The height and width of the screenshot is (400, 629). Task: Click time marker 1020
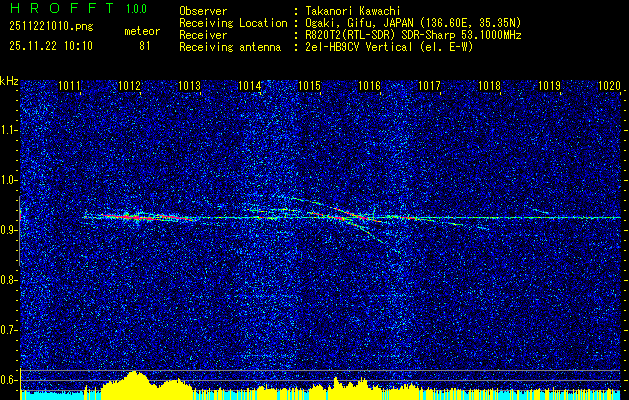[609, 86]
